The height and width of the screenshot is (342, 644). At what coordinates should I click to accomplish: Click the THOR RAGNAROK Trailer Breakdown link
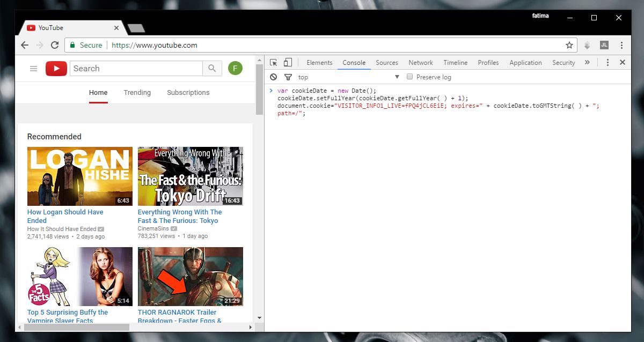point(180,316)
